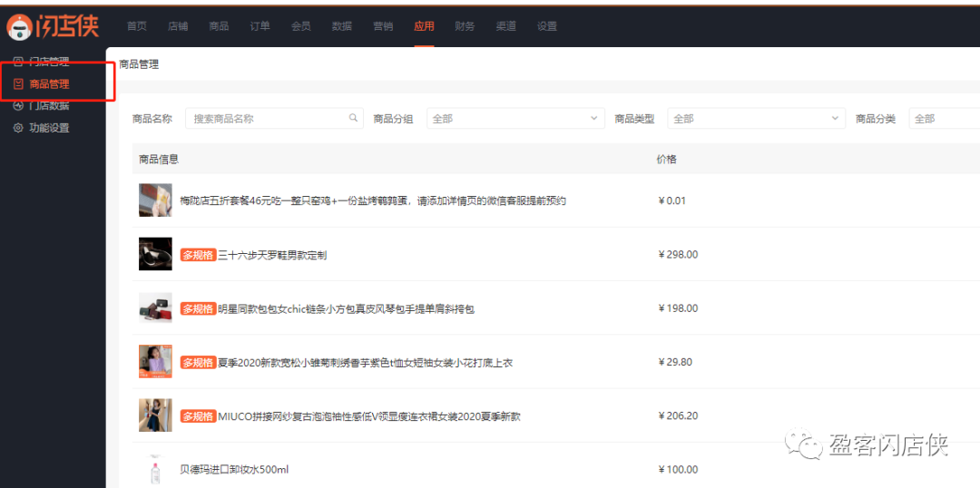Click the 门店管理 sidebar icon
Viewport: 980px width, 488px height.
coord(18,62)
